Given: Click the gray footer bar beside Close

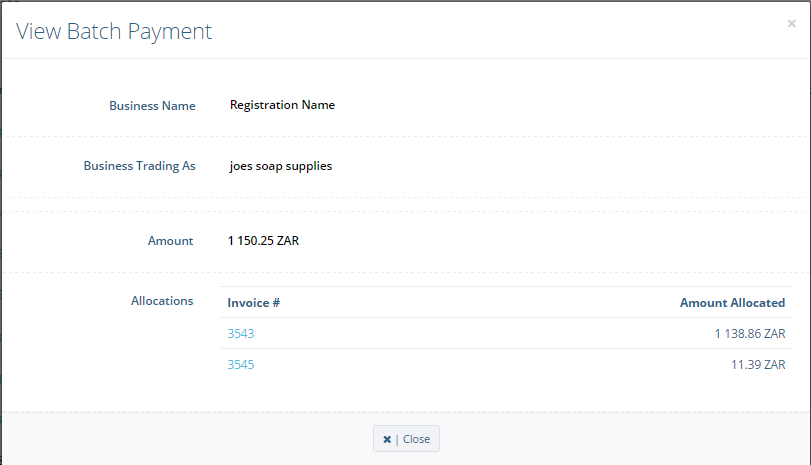Looking at the screenshot, I should click(x=621, y=439).
